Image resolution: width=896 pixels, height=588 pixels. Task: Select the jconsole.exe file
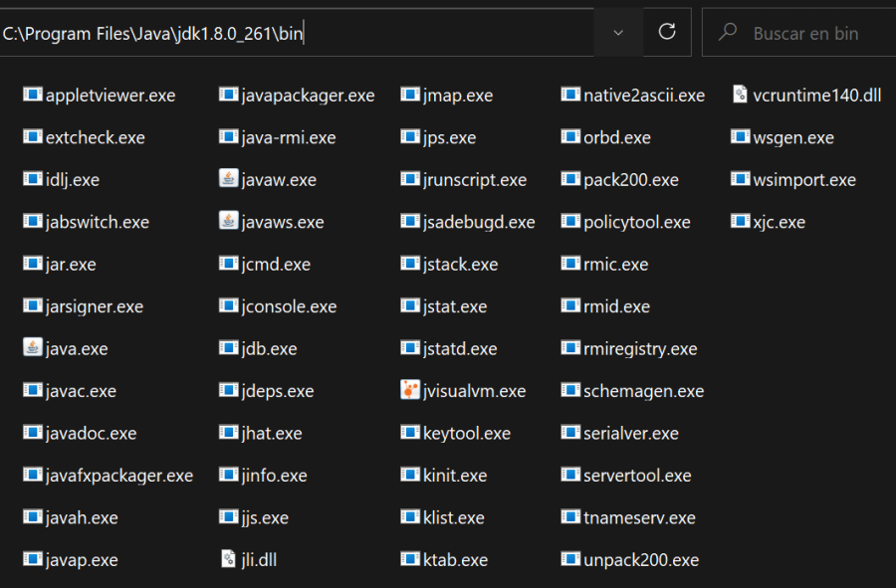pos(289,306)
